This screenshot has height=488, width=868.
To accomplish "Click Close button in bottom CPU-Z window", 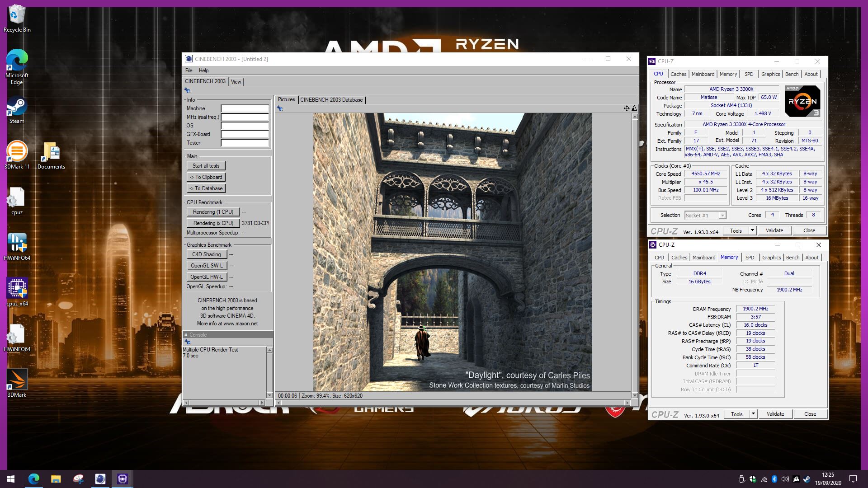I will [810, 414].
